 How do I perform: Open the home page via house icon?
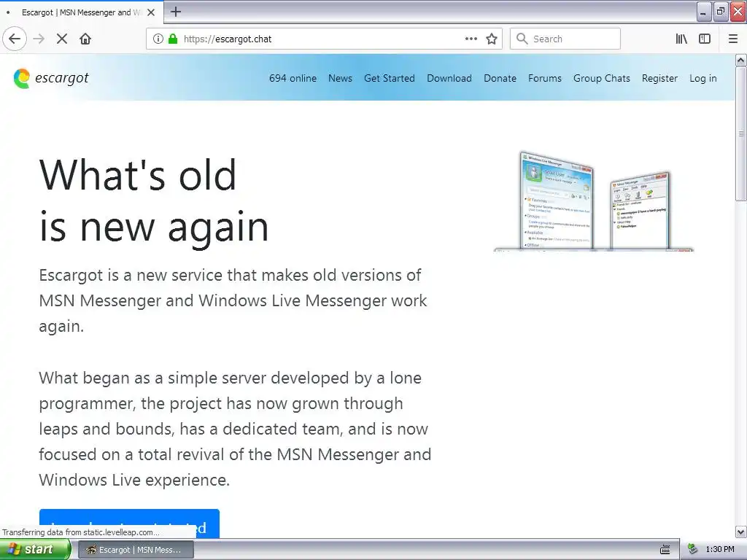click(85, 39)
